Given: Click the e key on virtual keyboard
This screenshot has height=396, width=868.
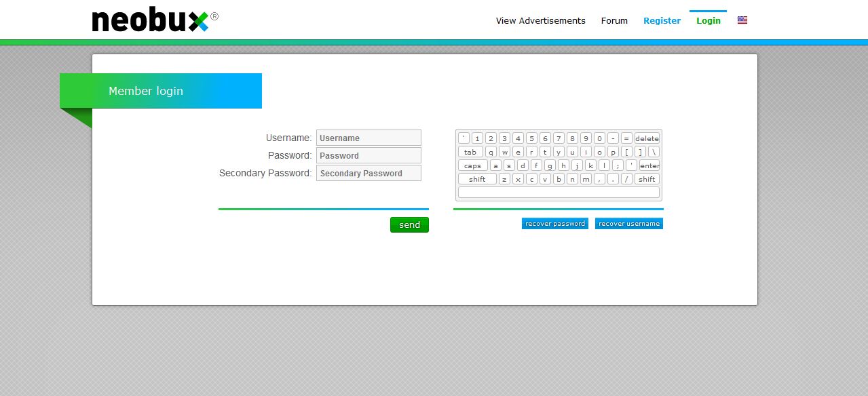Looking at the screenshot, I should pyautogui.click(x=518, y=152).
